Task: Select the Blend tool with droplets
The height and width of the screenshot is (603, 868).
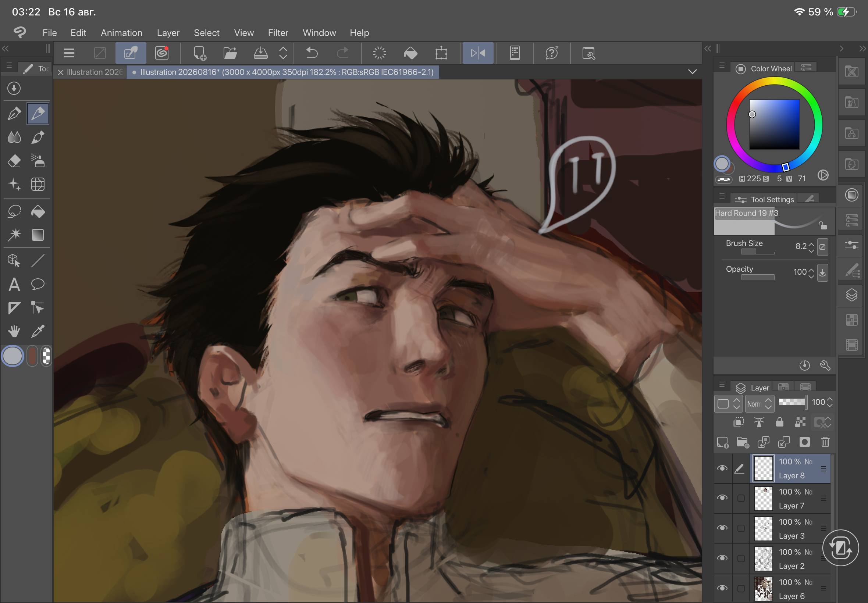Action: pos(14,137)
